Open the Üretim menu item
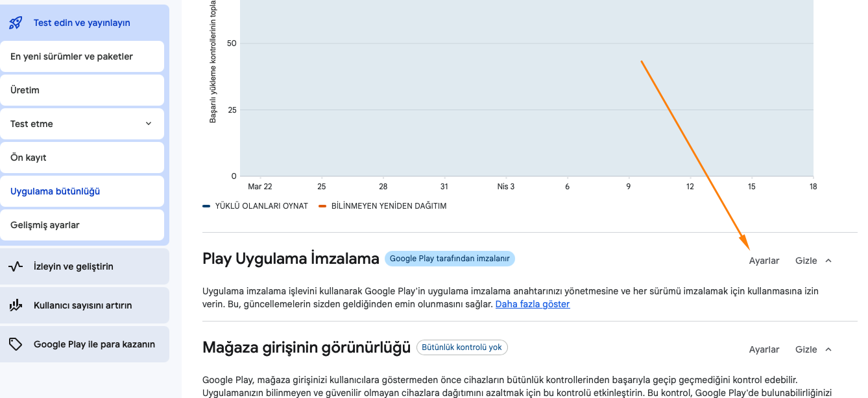 click(x=82, y=90)
